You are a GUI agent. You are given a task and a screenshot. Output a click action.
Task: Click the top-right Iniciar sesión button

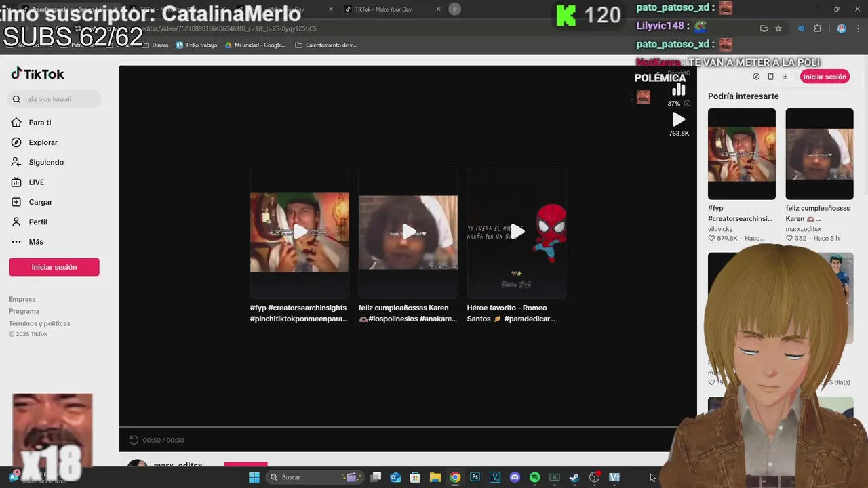tap(825, 77)
